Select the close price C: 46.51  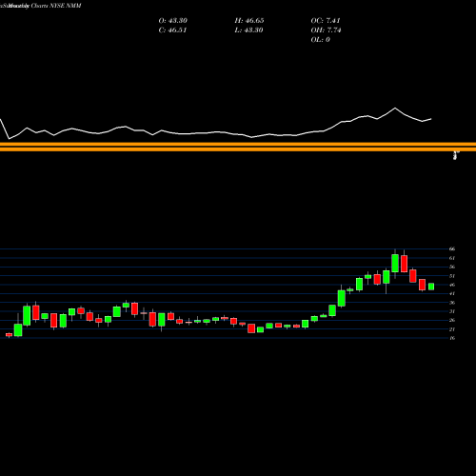(172, 30)
